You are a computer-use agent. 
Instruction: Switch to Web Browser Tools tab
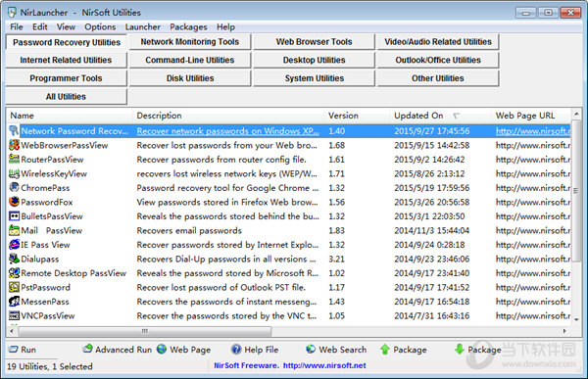[x=314, y=41]
